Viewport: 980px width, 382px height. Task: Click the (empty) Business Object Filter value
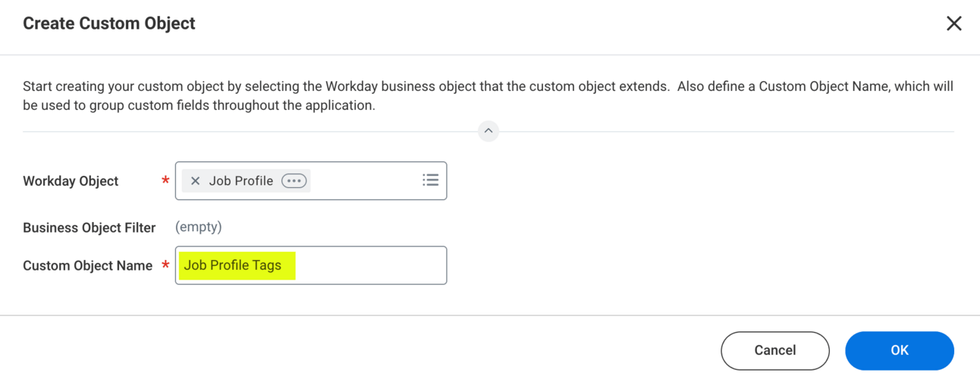click(199, 227)
